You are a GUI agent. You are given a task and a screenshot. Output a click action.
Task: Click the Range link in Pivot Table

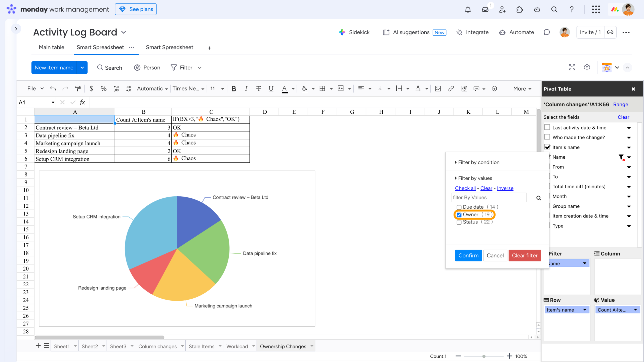coord(621,104)
